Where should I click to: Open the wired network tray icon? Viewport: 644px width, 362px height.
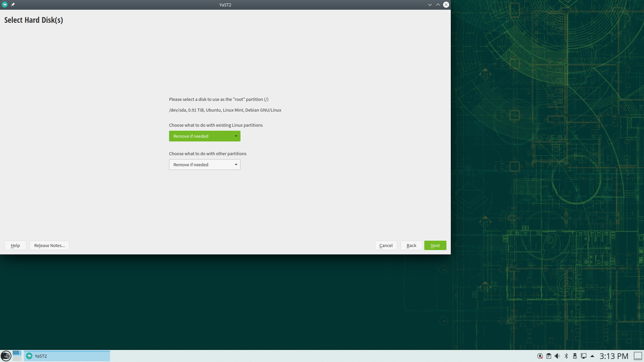(584, 356)
